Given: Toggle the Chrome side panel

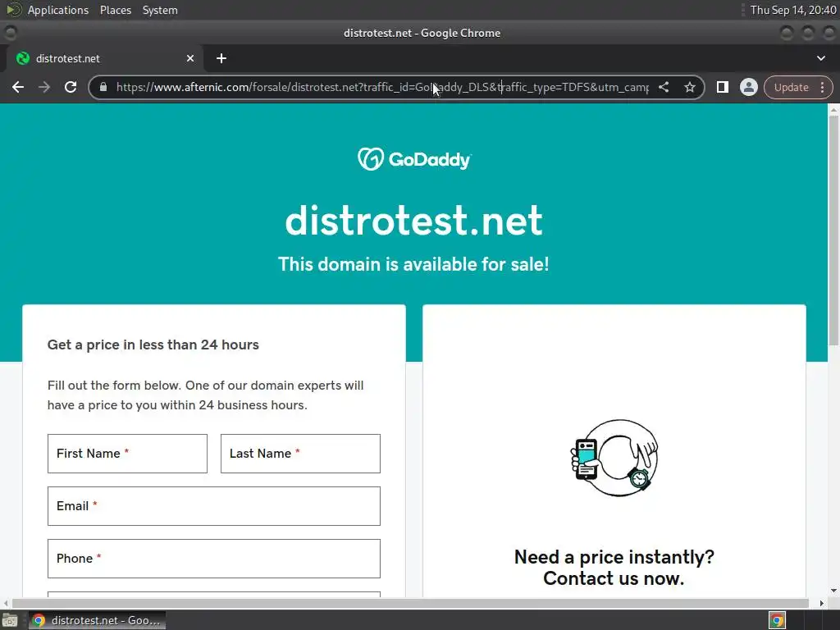Looking at the screenshot, I should pos(722,87).
